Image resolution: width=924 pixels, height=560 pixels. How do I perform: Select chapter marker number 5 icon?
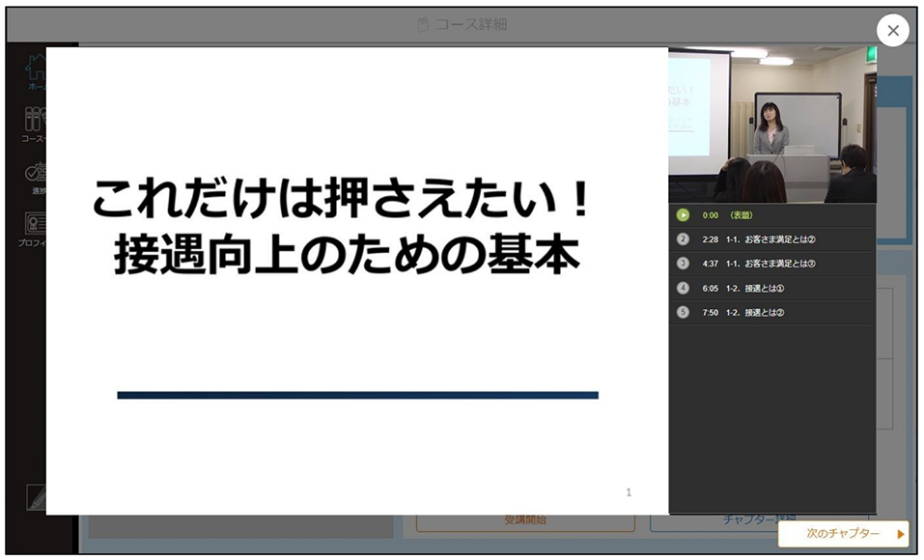[683, 313]
